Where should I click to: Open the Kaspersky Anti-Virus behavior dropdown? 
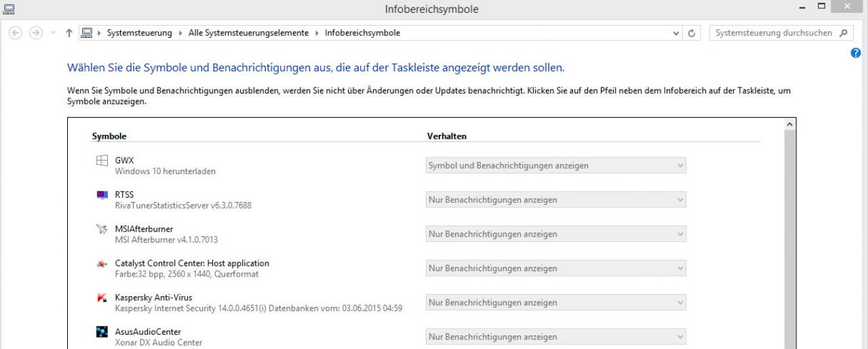click(555, 302)
